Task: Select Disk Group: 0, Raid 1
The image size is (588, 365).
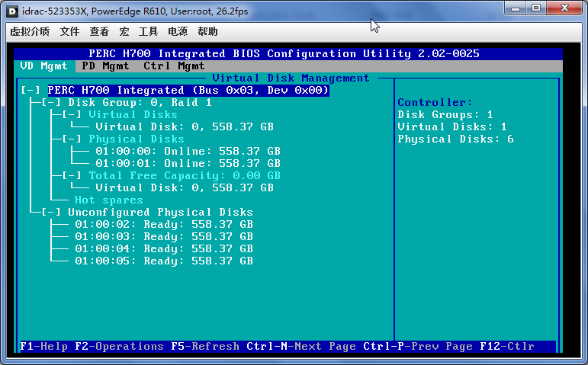Action: point(140,103)
